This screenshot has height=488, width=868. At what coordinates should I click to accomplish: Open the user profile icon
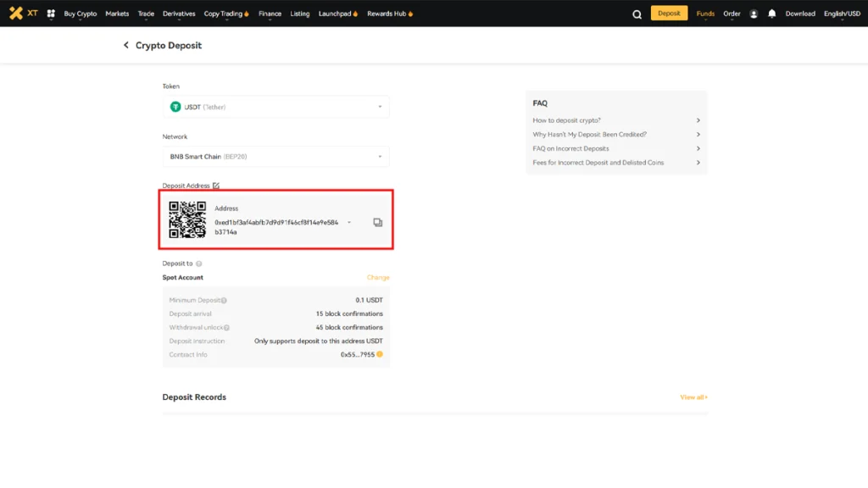(x=754, y=14)
